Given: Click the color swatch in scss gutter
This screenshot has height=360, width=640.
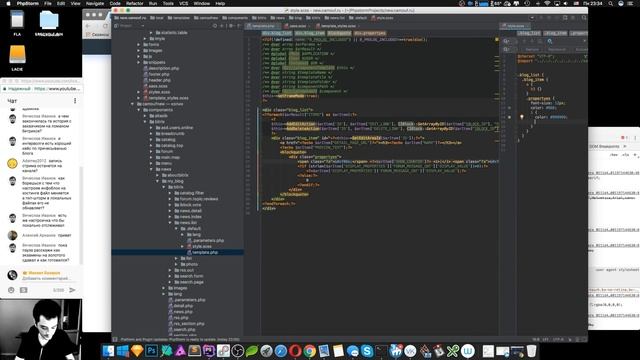Looking at the screenshot, I should 509,117.
